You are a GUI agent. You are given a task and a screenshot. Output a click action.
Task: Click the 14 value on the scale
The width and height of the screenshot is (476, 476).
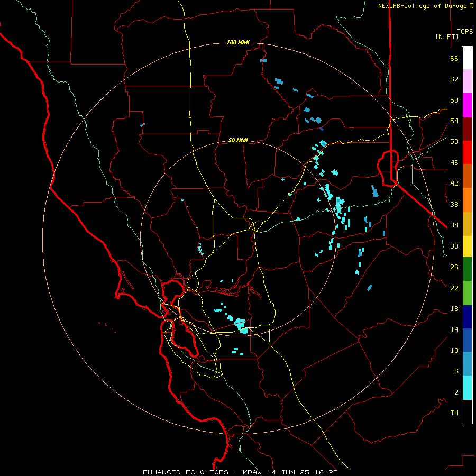(x=454, y=329)
